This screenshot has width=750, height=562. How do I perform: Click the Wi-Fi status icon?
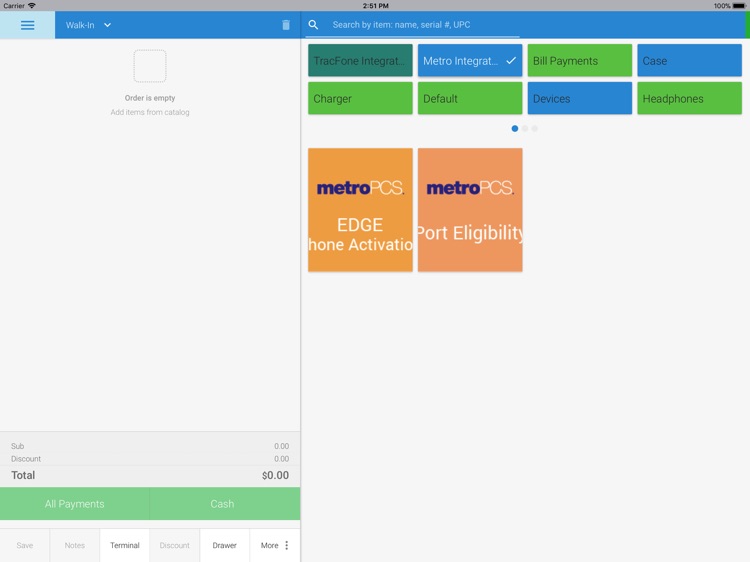(32, 6)
